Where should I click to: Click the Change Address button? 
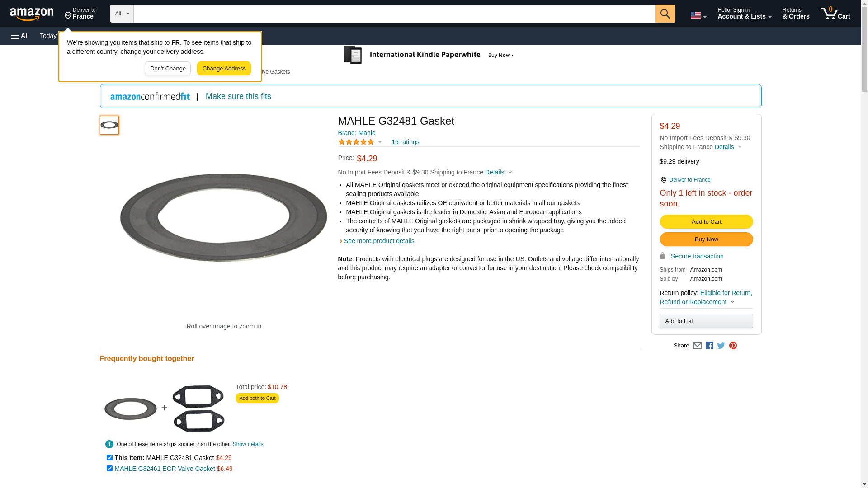point(224,69)
